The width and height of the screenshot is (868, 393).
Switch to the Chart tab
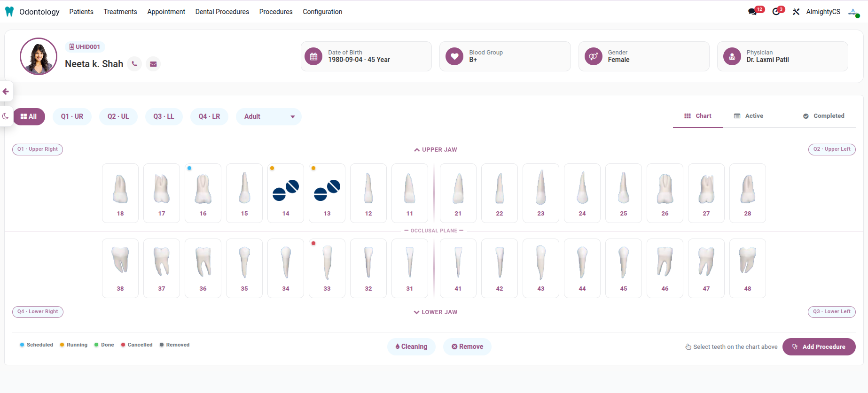pos(698,116)
